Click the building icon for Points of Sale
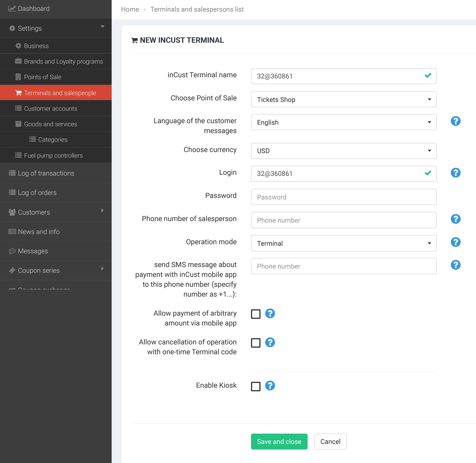 [x=18, y=77]
